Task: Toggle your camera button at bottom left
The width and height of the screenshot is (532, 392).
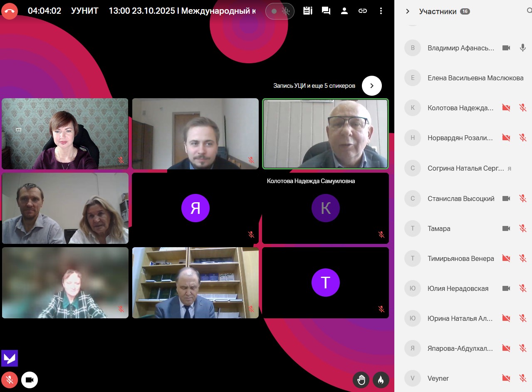Action: [x=30, y=380]
